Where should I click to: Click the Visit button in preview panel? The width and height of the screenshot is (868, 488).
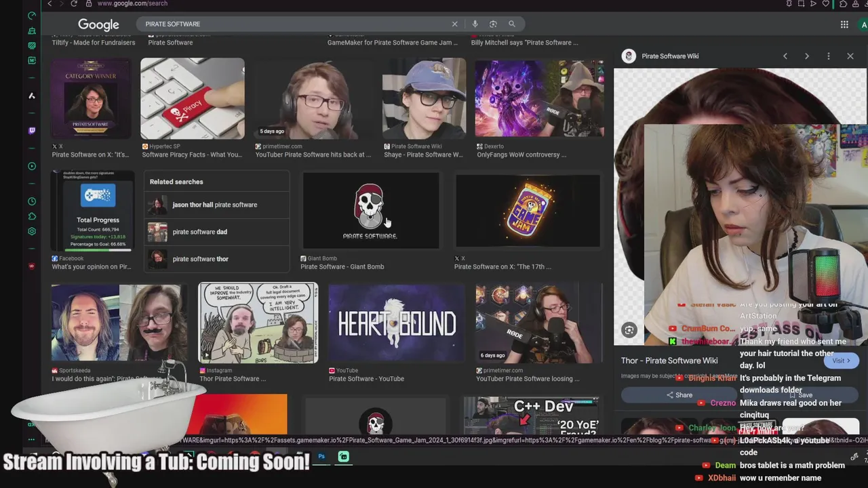(842, 361)
